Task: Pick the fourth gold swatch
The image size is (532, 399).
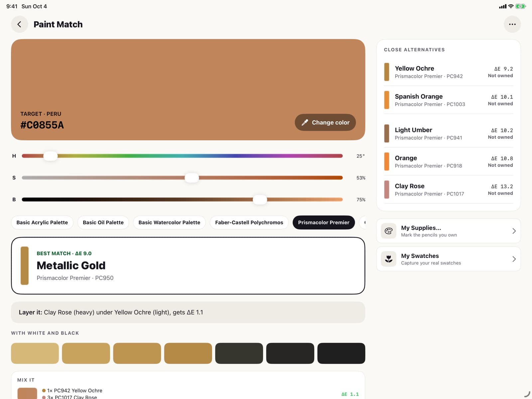Action: [x=188, y=353]
